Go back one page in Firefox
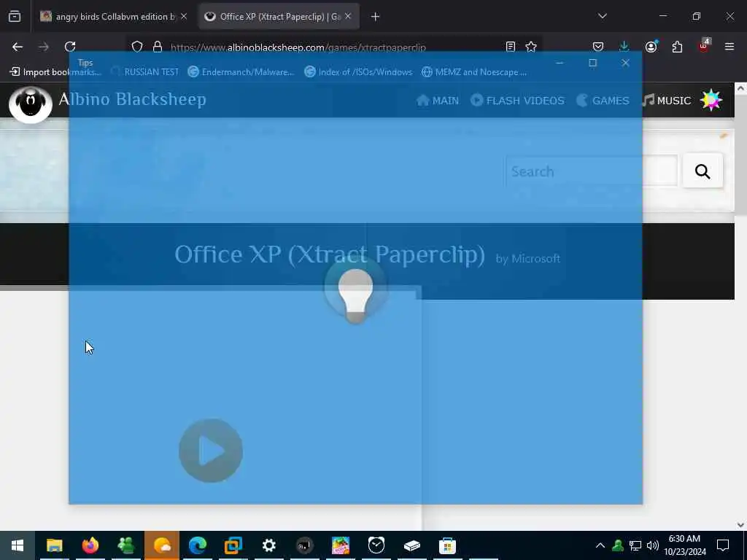747x560 pixels. tap(18, 47)
